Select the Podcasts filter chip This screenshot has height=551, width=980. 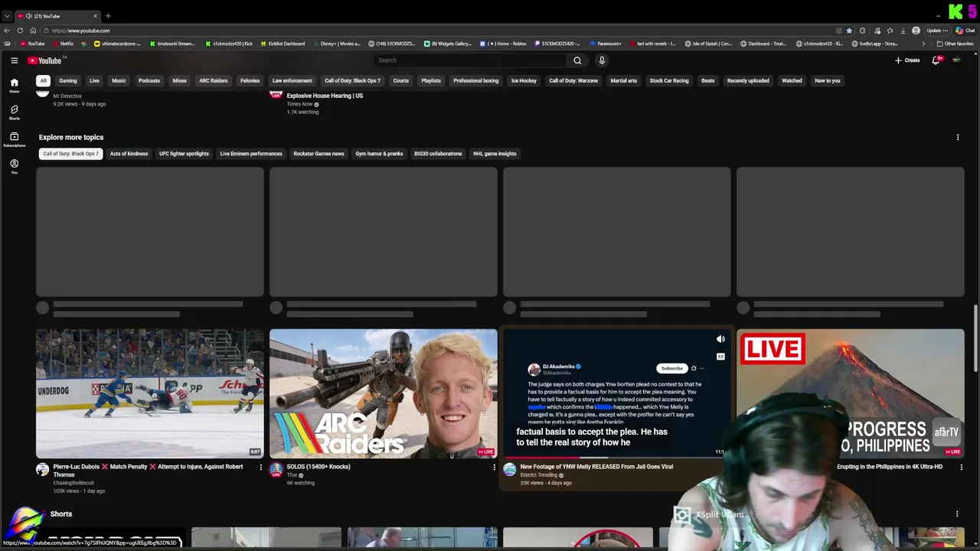(149, 80)
